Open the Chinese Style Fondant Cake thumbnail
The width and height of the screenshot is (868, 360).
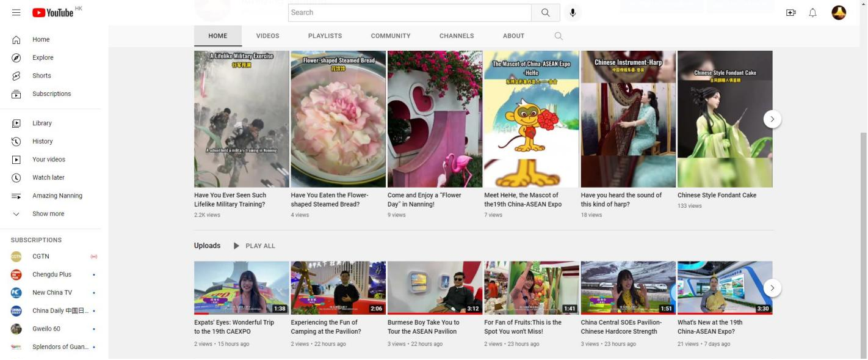[x=725, y=119]
